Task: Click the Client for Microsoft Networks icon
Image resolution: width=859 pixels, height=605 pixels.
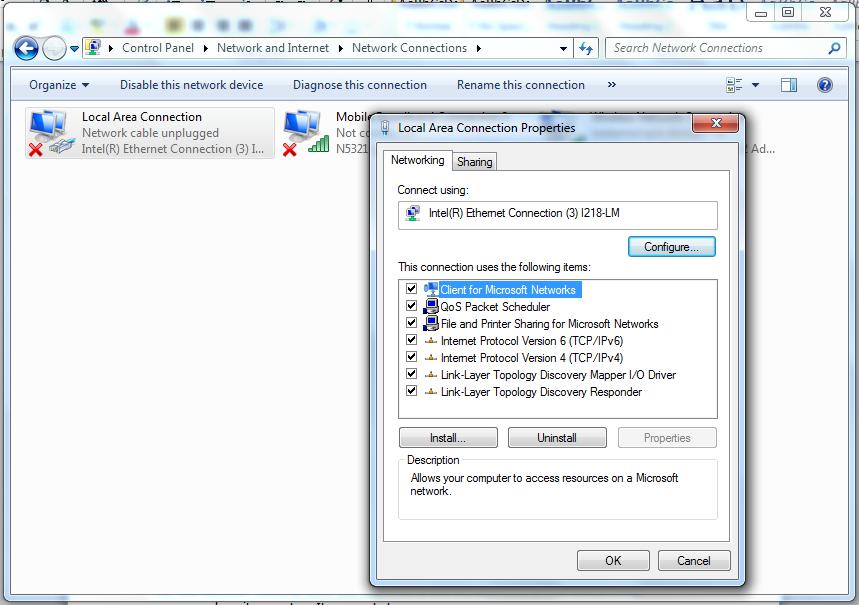Action: (x=431, y=289)
